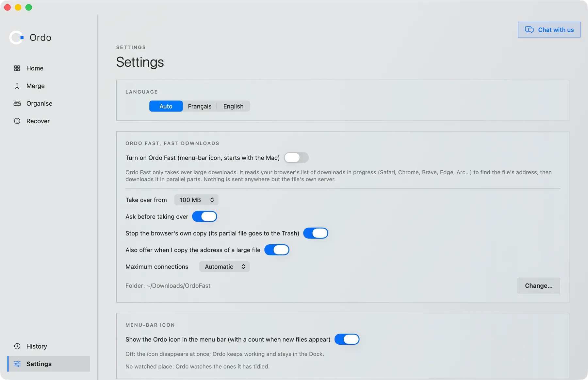Click the Folder: ~/Downloads/OrdoFast path text
The height and width of the screenshot is (380, 588).
[x=168, y=285]
